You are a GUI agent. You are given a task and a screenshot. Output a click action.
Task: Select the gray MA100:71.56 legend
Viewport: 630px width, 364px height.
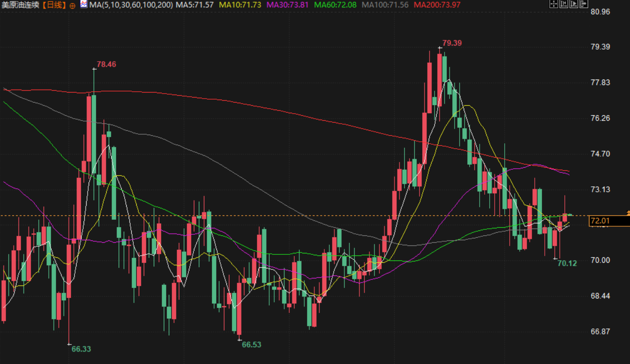tap(385, 5)
